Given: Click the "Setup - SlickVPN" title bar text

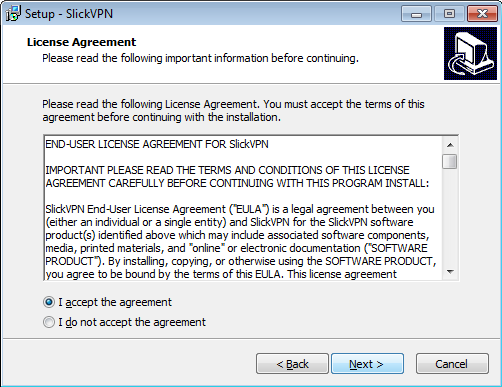Looking at the screenshot, I should tap(69, 14).
